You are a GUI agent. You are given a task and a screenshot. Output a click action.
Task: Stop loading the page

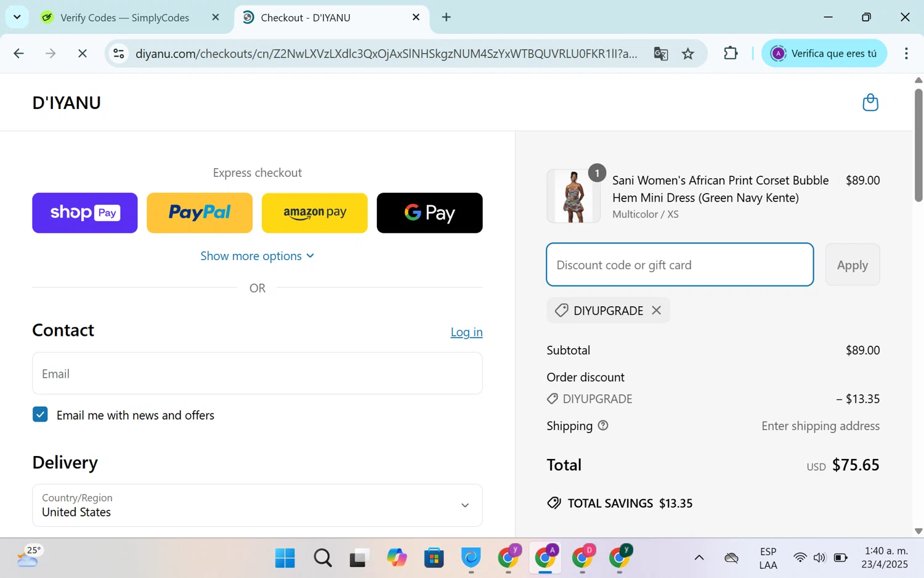click(82, 54)
